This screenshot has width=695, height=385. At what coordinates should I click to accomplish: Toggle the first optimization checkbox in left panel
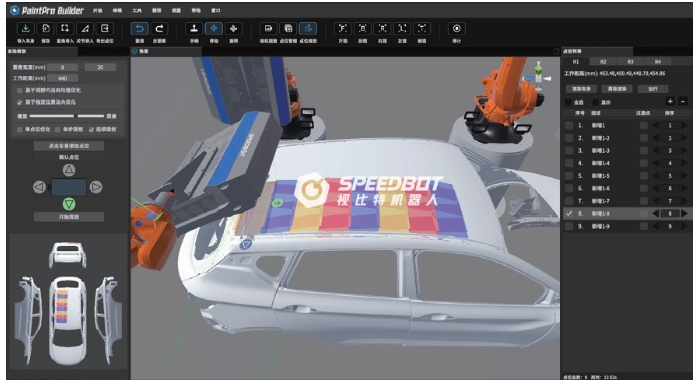tap(20, 90)
